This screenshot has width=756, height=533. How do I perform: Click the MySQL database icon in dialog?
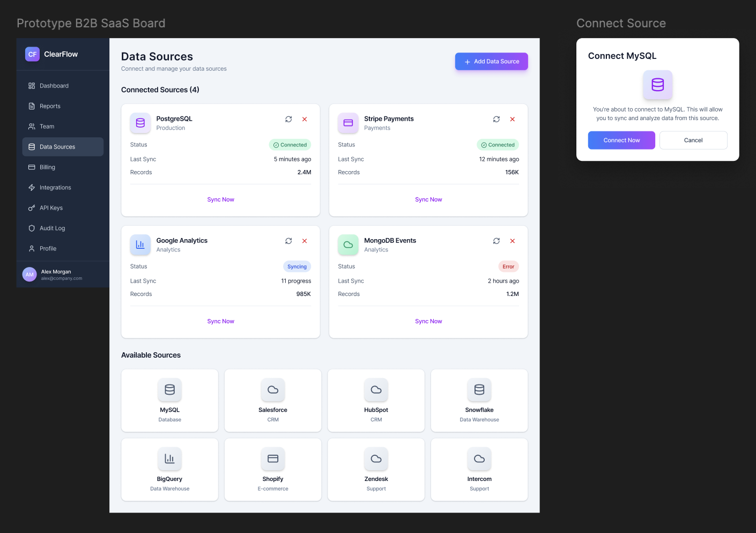click(658, 85)
